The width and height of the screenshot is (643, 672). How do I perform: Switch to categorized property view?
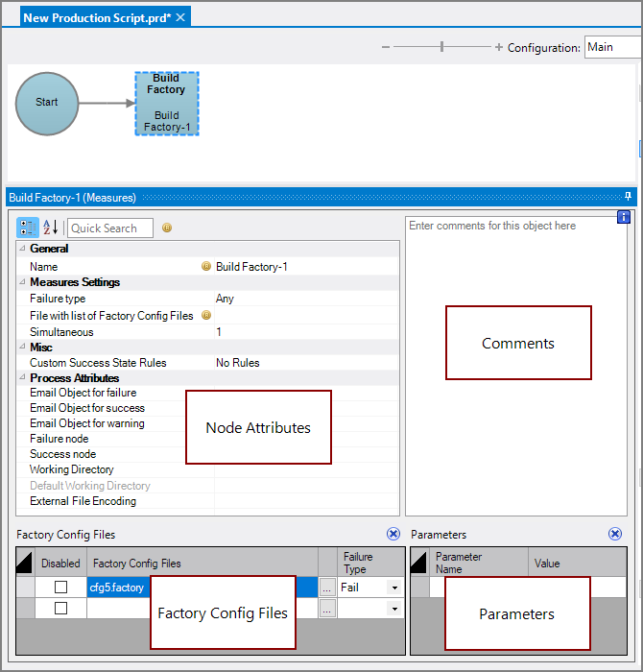tap(28, 228)
